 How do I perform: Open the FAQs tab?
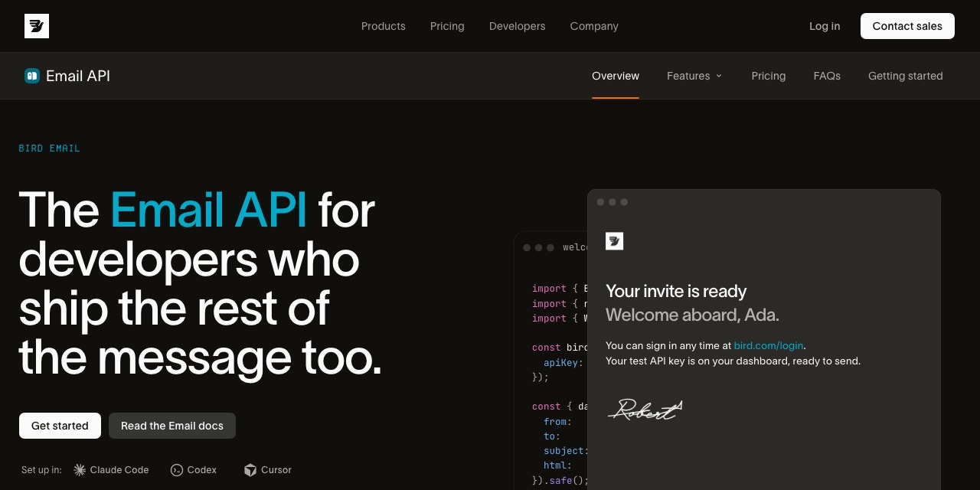point(827,76)
